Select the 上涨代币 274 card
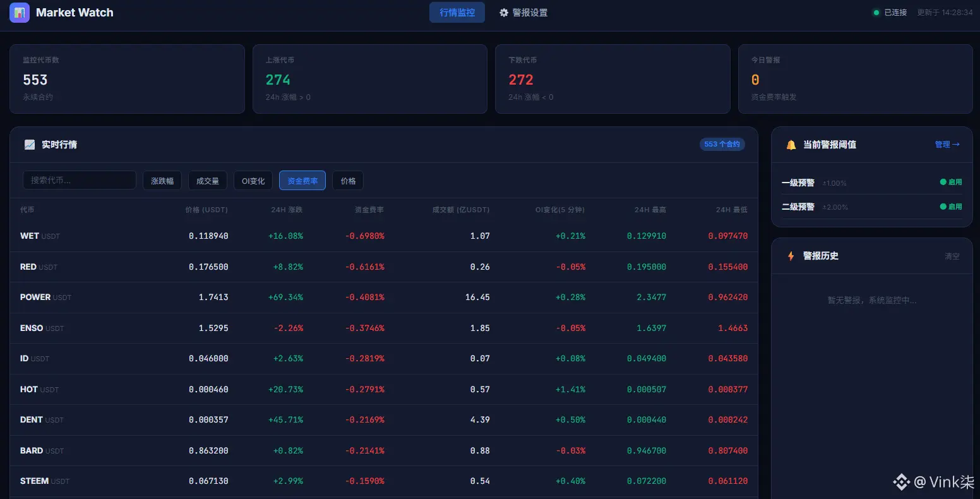 point(370,79)
